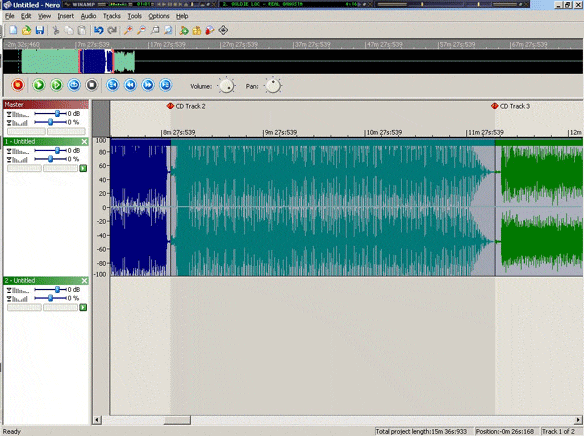Open the Options menu
Image resolution: width=584 pixels, height=436 pixels.
click(159, 16)
